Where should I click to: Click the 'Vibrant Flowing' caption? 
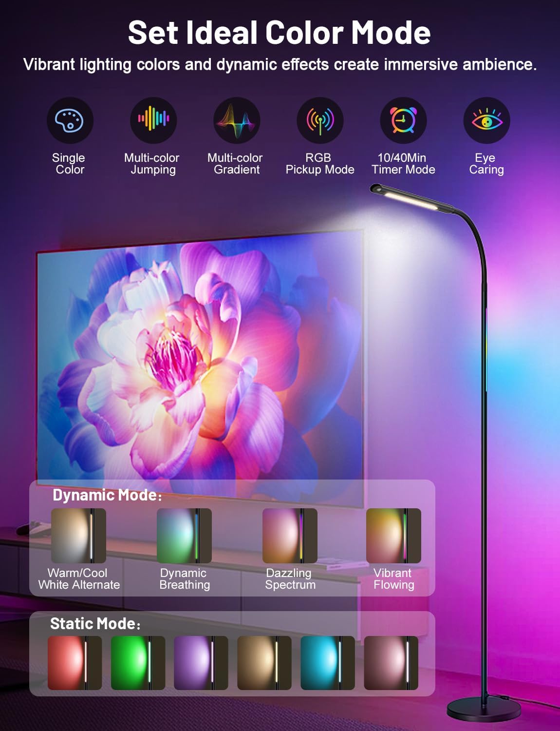pos(393,579)
